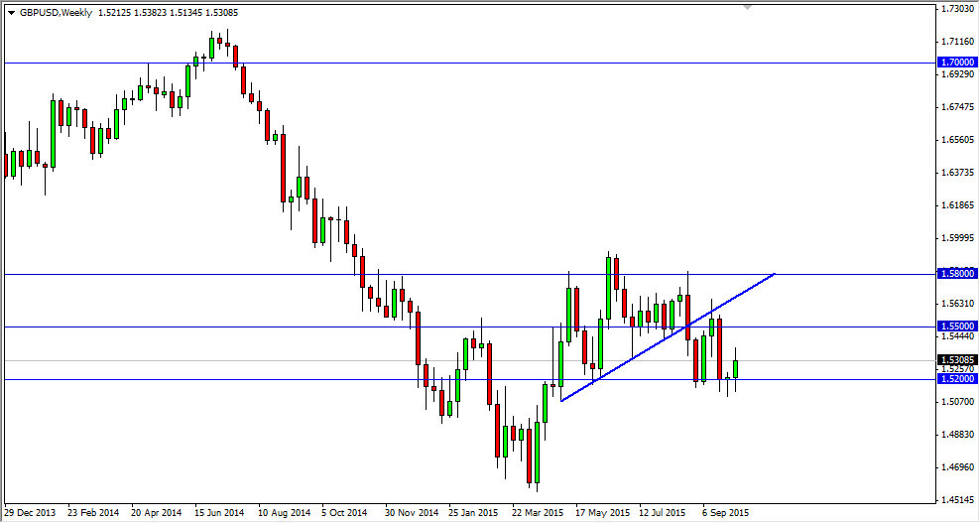
Task: Click the 5 Oct 2014 date label
Action: pos(346,512)
